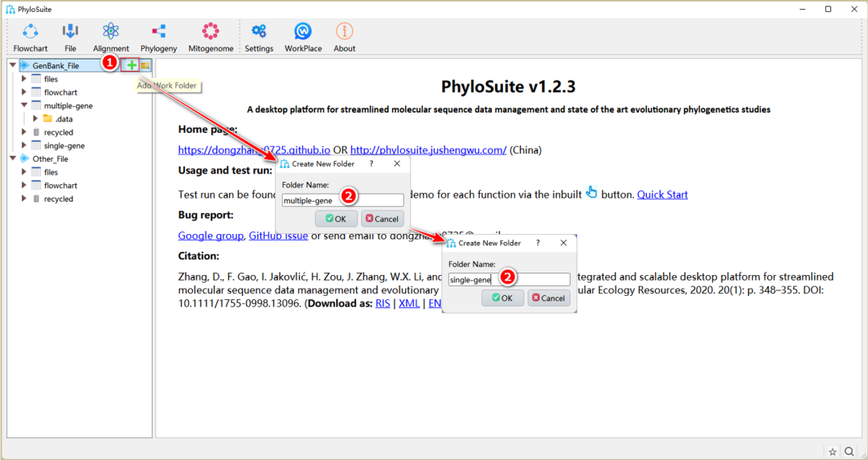Expand recycled under Other_File

[24, 199]
